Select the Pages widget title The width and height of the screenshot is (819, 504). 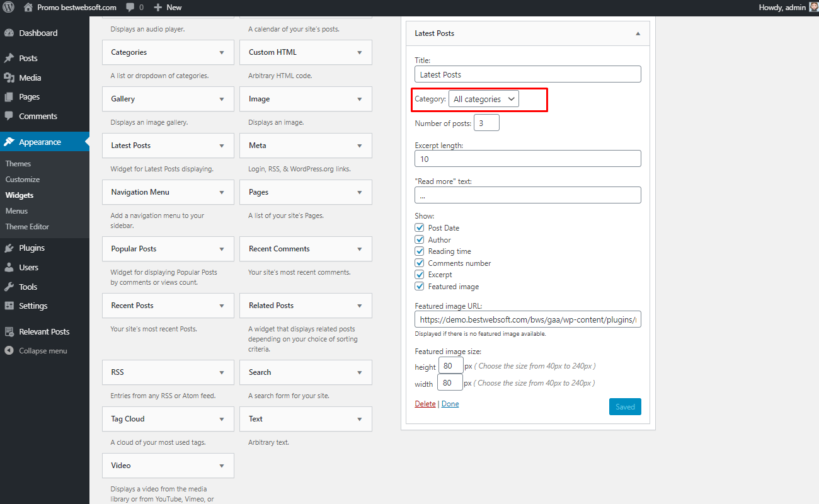258,192
